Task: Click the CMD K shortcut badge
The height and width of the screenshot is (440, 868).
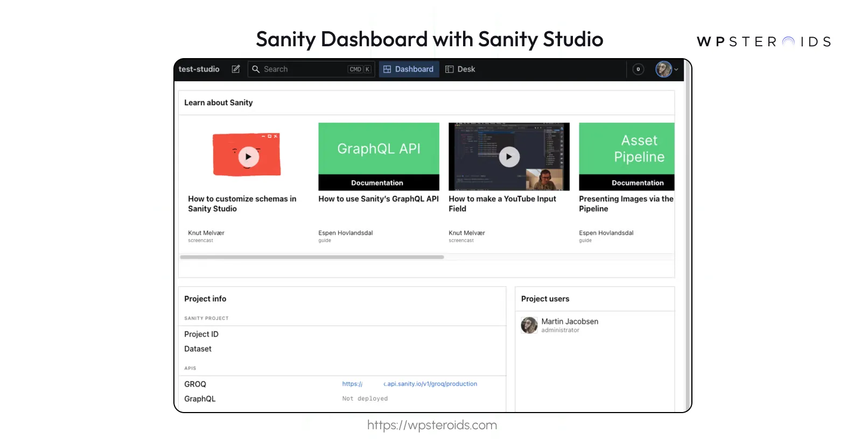Action: [360, 69]
